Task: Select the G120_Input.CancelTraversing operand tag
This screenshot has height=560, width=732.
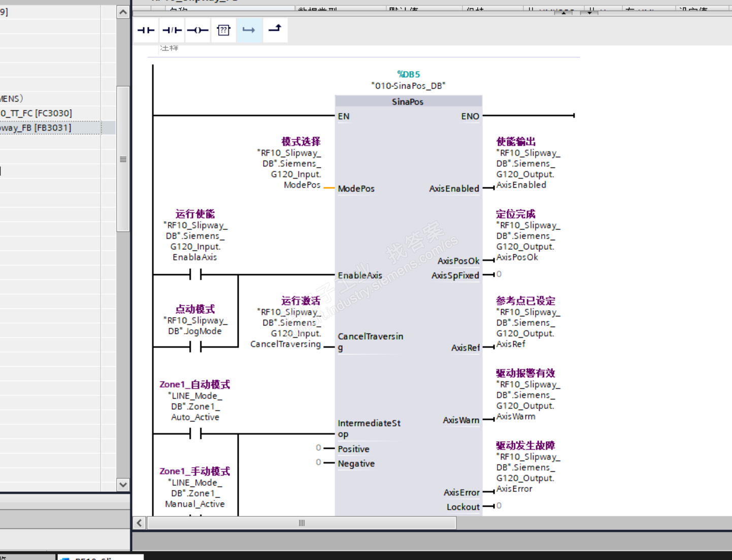Action: [286, 328]
